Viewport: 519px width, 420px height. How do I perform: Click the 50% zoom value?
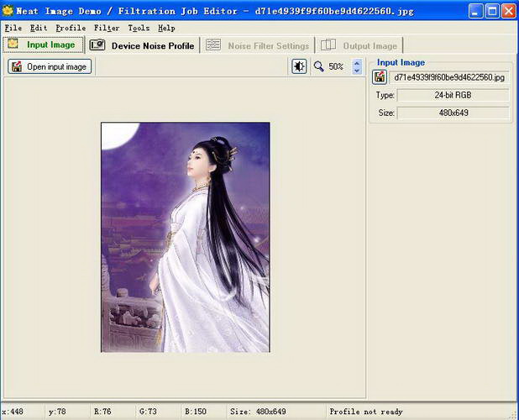click(336, 66)
